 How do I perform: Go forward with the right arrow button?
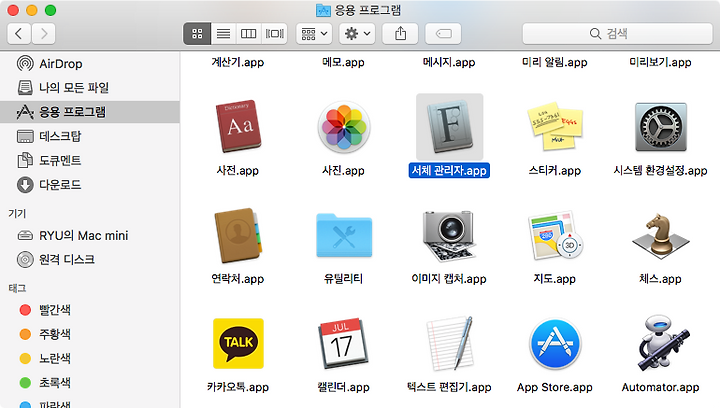(44, 34)
